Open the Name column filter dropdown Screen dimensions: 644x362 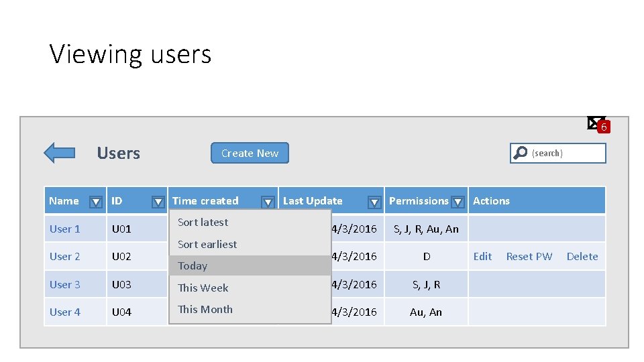(x=96, y=202)
